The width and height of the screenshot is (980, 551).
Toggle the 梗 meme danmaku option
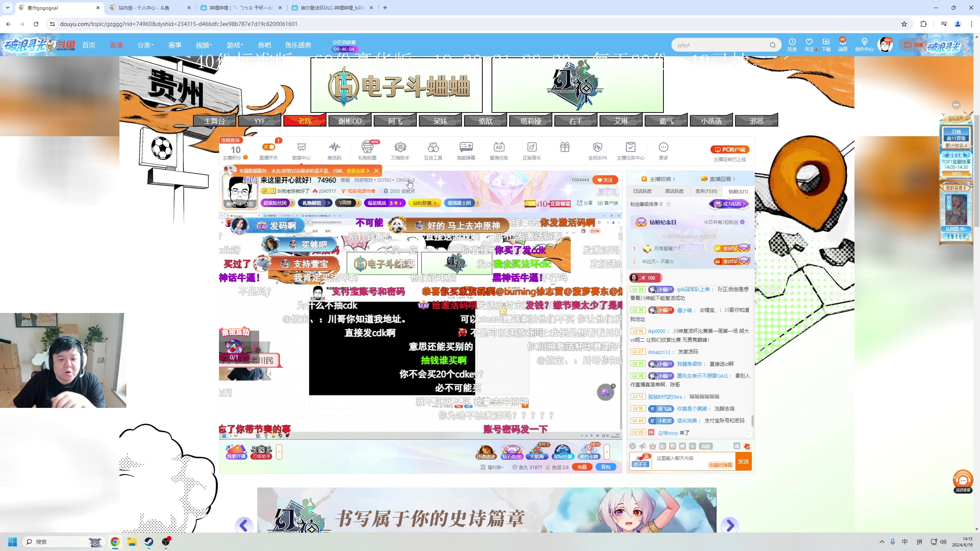pos(683,446)
